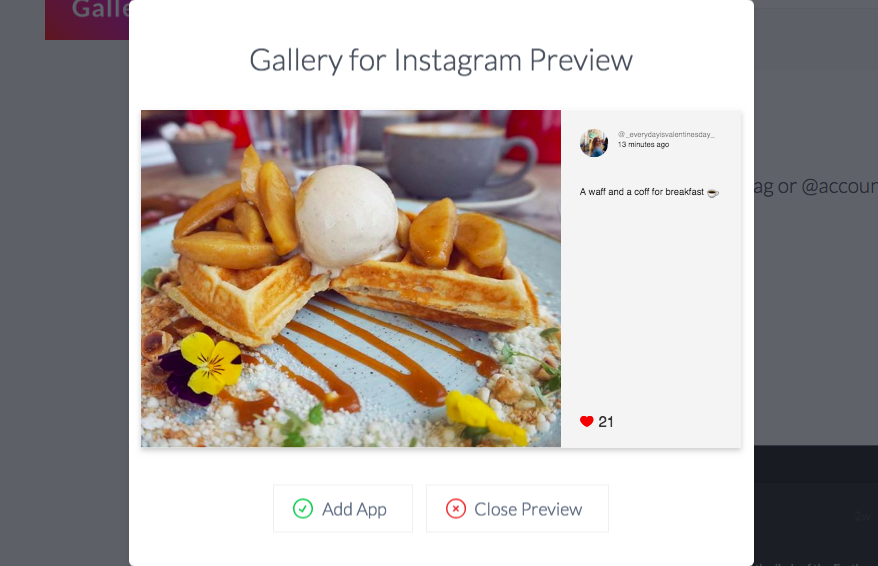Click the ice cream scoop in the photo
Viewport: 878px width, 566px height.
pyautogui.click(x=347, y=214)
